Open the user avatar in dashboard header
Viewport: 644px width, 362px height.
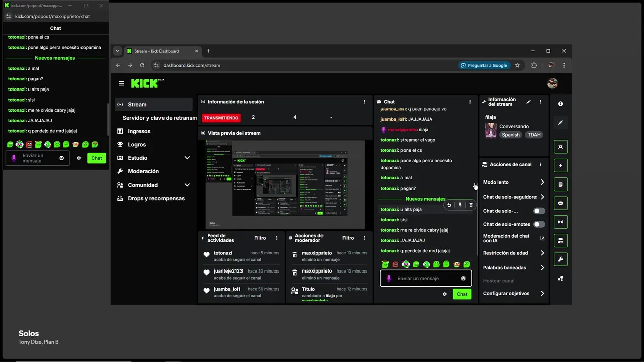[x=552, y=83]
